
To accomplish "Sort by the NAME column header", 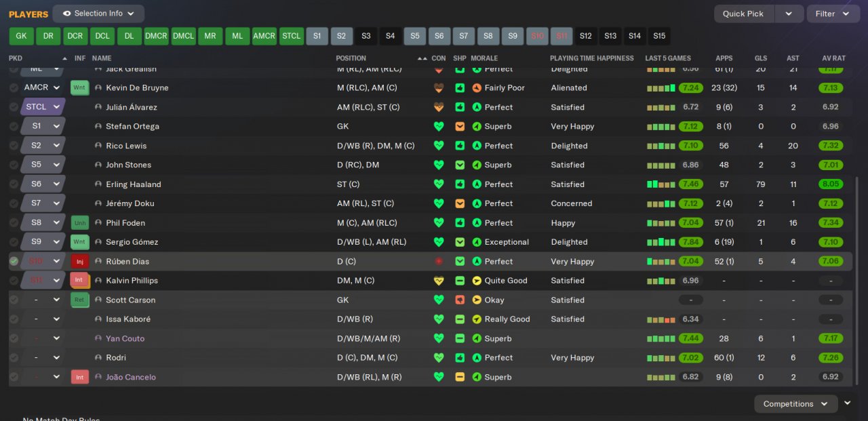I will pyautogui.click(x=102, y=58).
